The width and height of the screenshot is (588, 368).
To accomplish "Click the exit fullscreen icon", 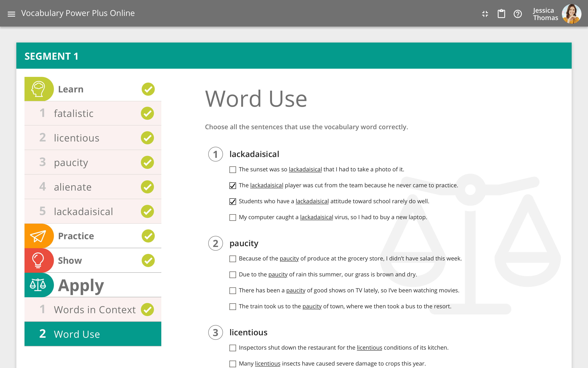I will 485,14.
